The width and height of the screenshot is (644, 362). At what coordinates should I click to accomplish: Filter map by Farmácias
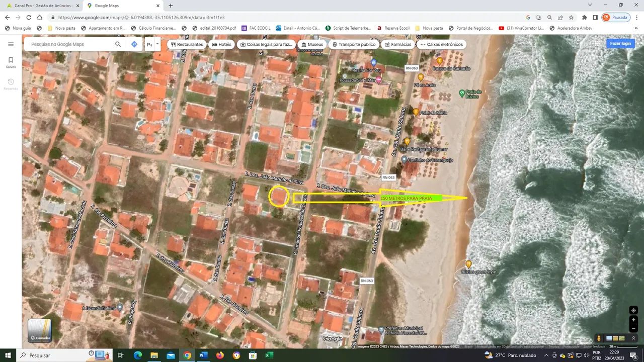pyautogui.click(x=398, y=44)
